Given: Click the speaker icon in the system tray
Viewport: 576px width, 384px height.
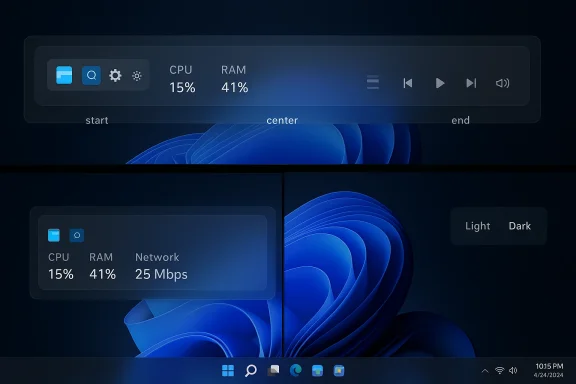Looking at the screenshot, I should point(513,370).
